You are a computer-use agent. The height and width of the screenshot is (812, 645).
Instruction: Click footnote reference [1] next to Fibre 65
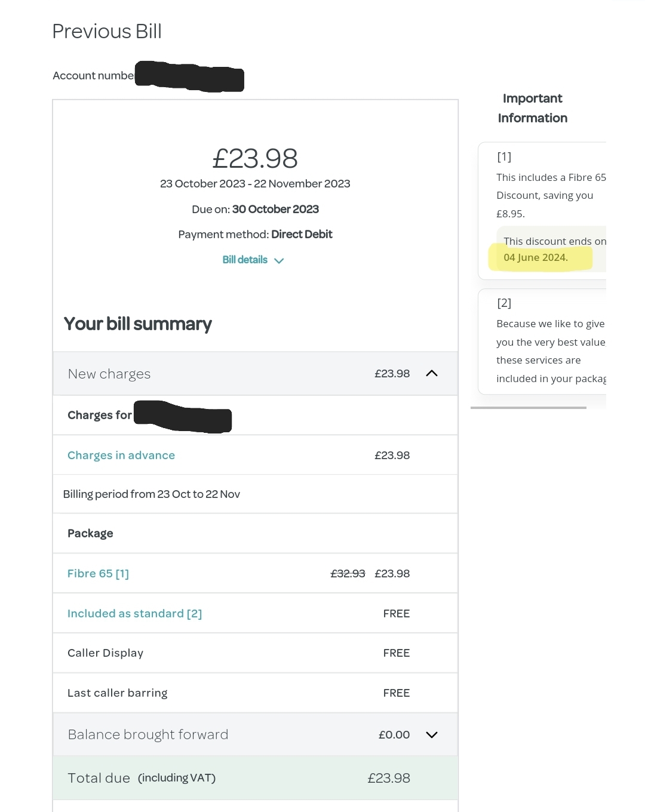(124, 573)
